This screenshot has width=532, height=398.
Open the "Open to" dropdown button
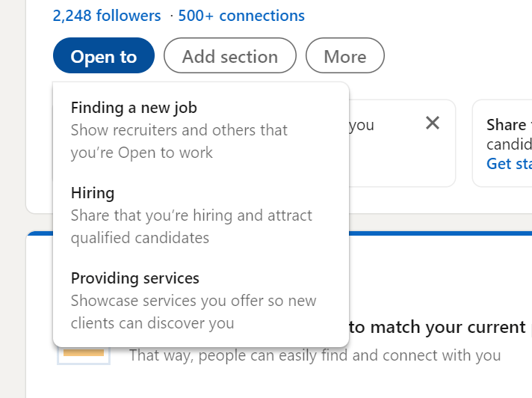click(x=104, y=57)
